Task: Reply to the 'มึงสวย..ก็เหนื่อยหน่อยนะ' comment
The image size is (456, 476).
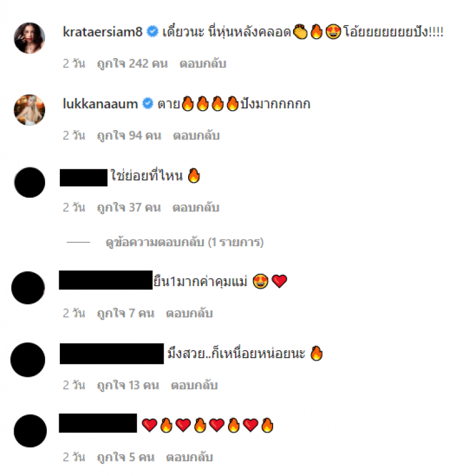Action: 194,385
